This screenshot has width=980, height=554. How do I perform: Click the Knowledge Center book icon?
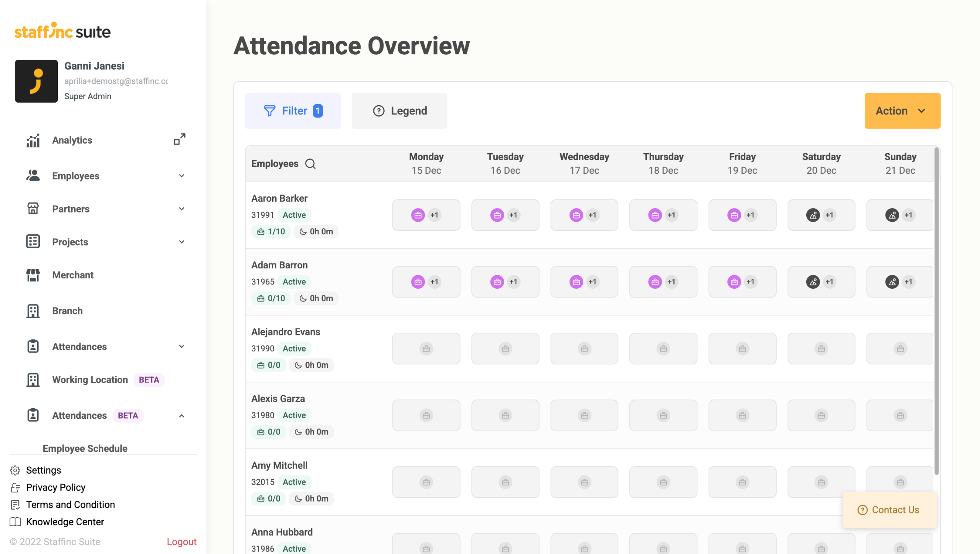[x=15, y=522]
